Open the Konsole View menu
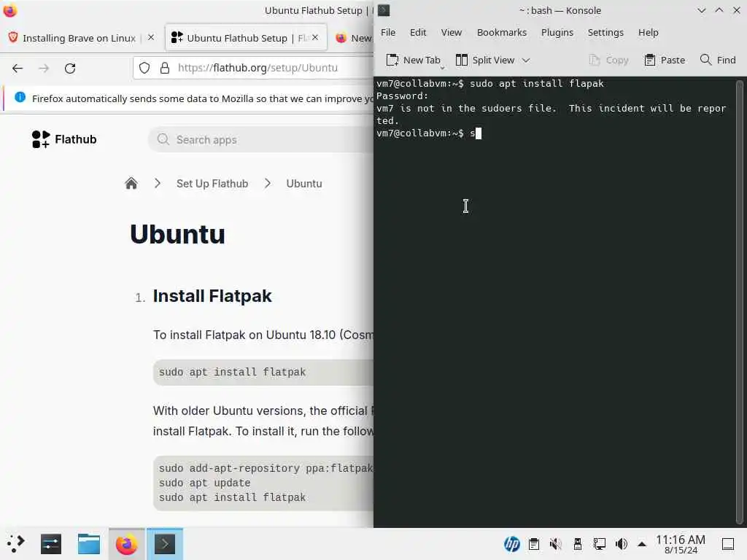Viewport: 747px width, 560px height. (x=451, y=32)
